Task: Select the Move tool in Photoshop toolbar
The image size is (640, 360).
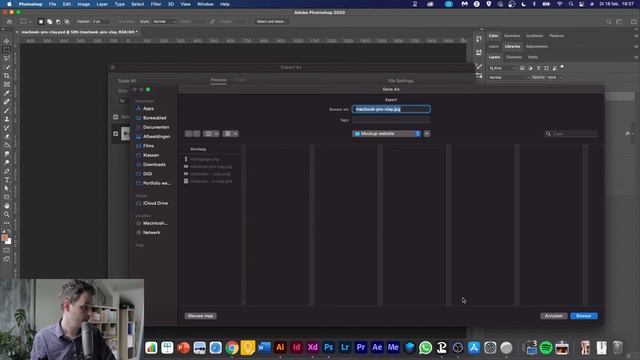Action: pyautogui.click(x=7, y=41)
